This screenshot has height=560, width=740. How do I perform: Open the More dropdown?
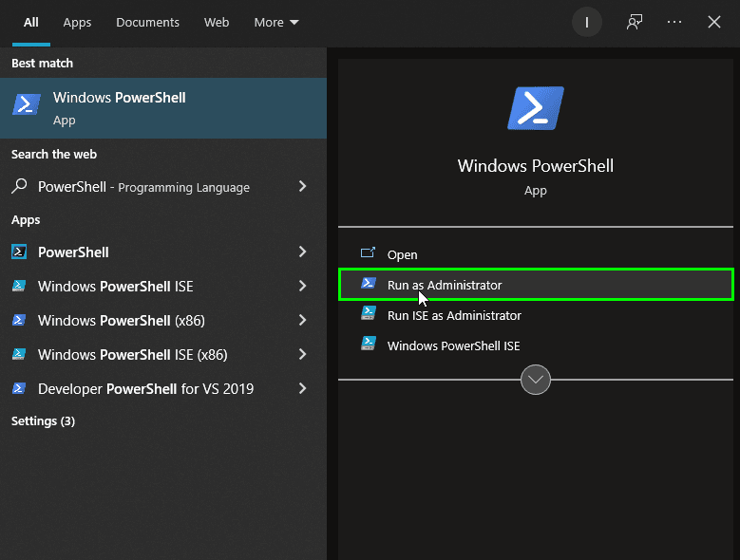276,23
